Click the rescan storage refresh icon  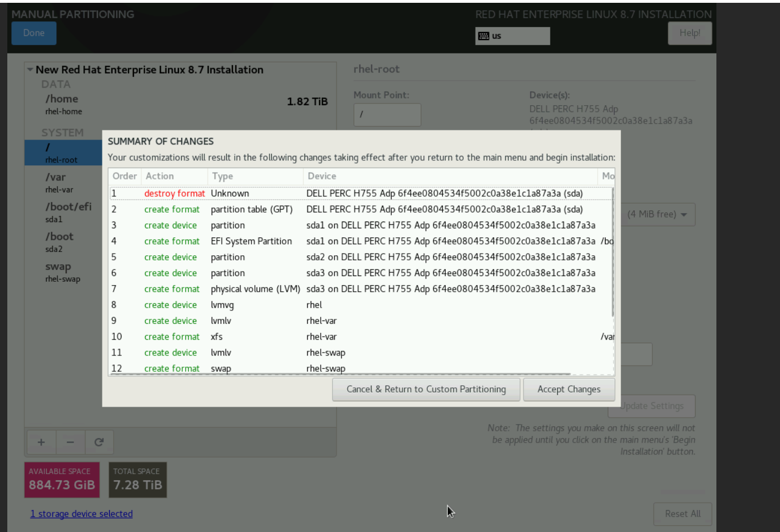pos(100,442)
